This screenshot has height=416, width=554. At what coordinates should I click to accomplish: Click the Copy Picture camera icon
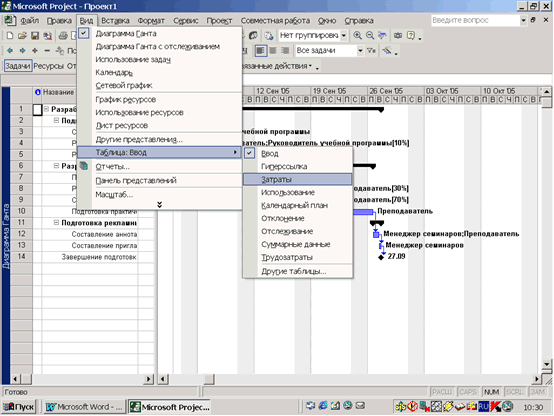point(398,35)
